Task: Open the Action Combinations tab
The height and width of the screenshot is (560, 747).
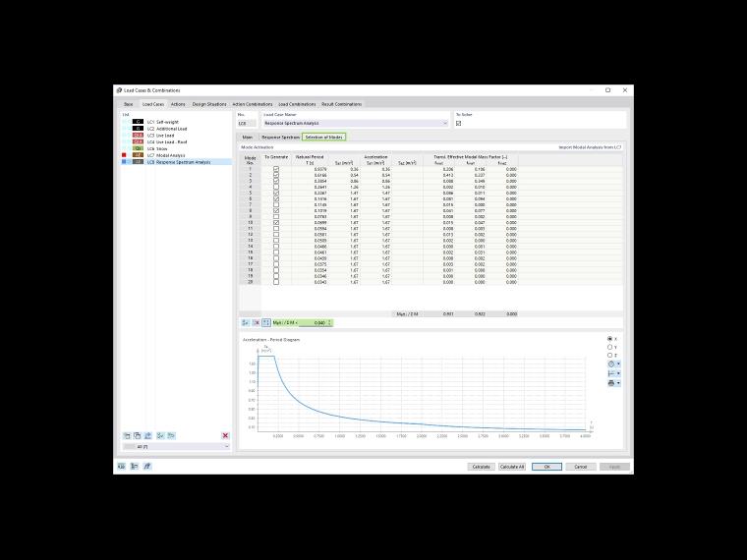Action: point(253,104)
